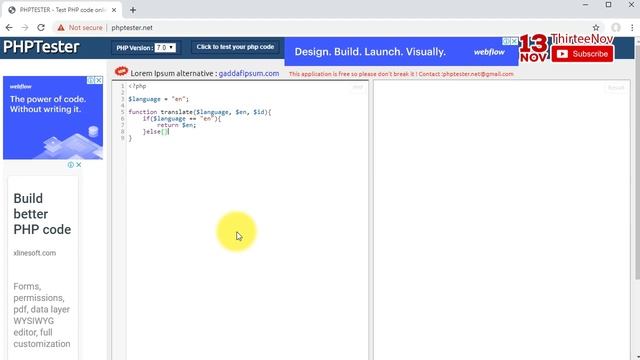The height and width of the screenshot is (360, 640).
Task: Close the left webflow sidebar ad
Action: (98, 80)
